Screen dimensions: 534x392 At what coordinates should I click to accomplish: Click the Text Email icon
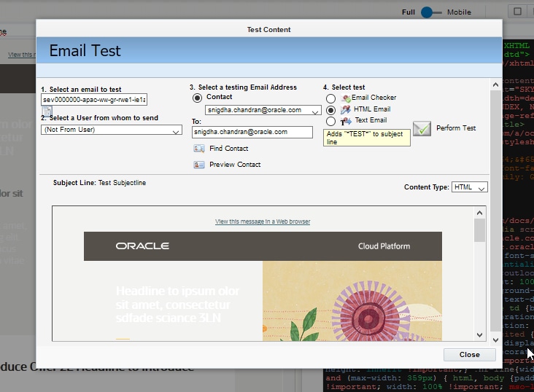[x=346, y=121]
